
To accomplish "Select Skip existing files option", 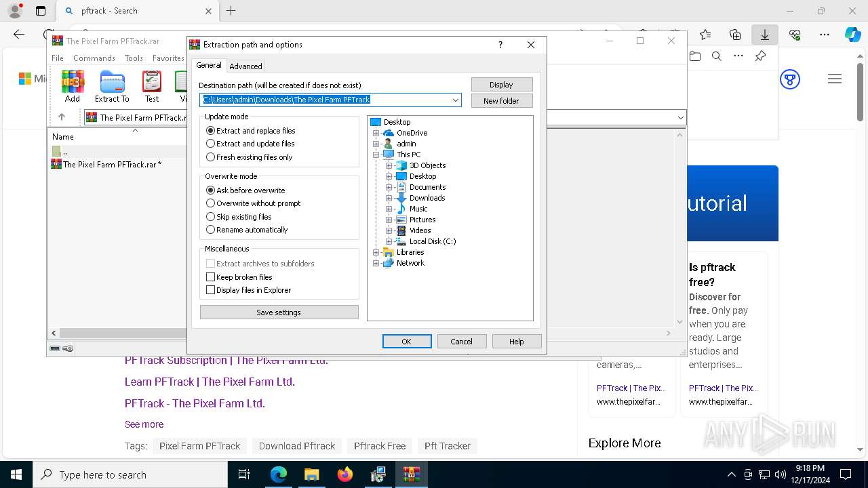I will coord(239,217).
